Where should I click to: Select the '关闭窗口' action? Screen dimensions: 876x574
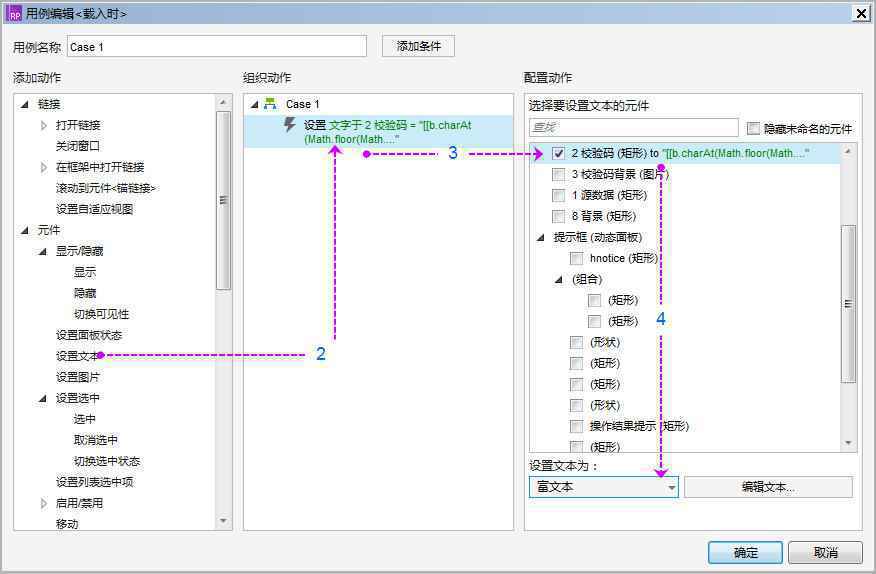tap(78, 146)
